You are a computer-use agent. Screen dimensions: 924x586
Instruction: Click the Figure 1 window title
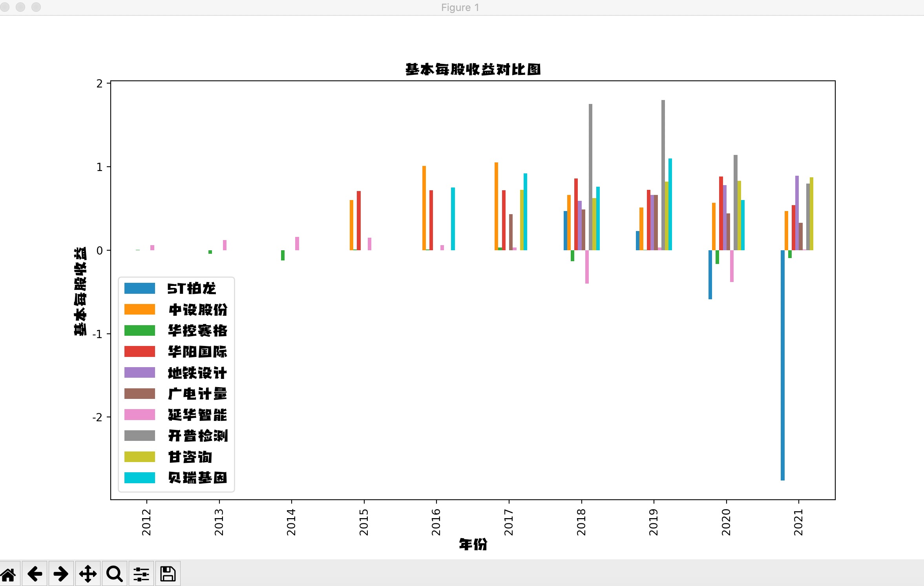click(460, 7)
